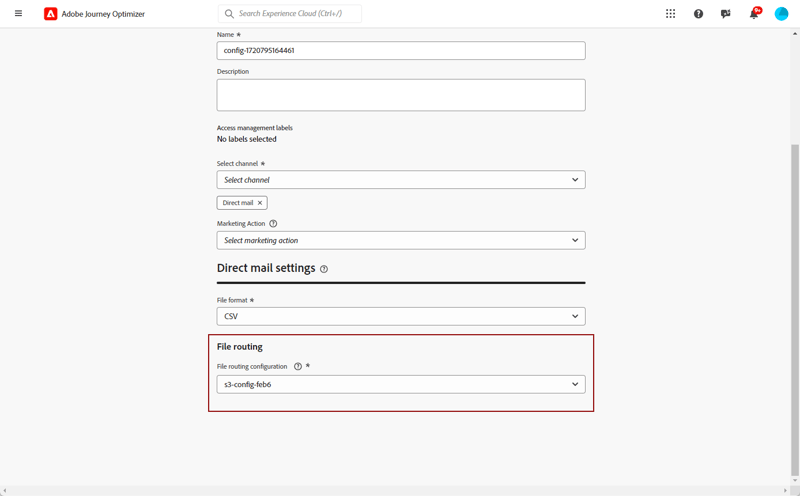
Task: Open the user profile avatar
Action: tap(781, 14)
